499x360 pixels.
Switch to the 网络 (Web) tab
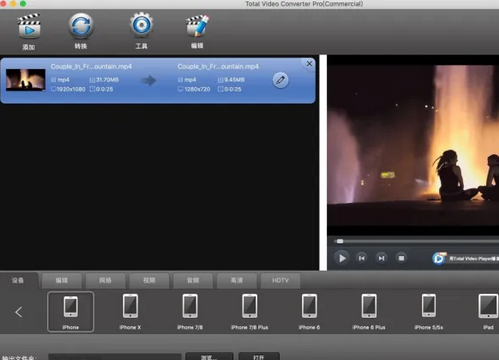(105, 281)
